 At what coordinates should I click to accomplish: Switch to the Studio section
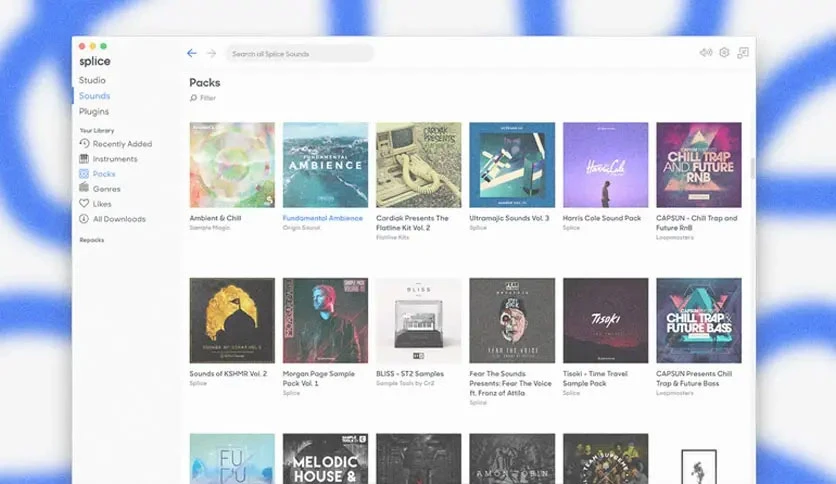pos(92,80)
